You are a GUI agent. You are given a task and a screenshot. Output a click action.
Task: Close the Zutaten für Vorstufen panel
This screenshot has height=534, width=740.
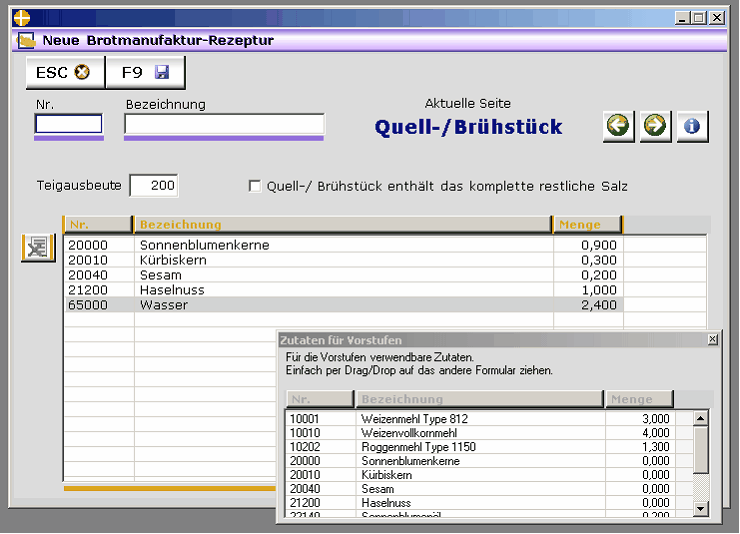713,339
